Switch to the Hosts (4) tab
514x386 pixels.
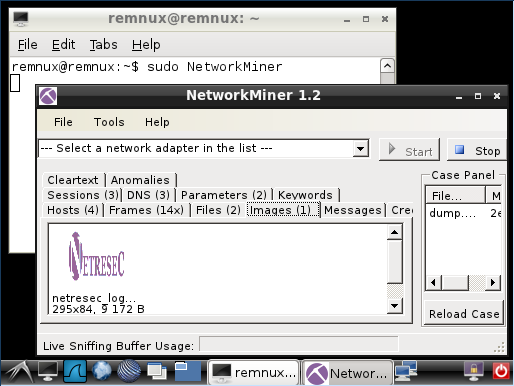point(73,210)
